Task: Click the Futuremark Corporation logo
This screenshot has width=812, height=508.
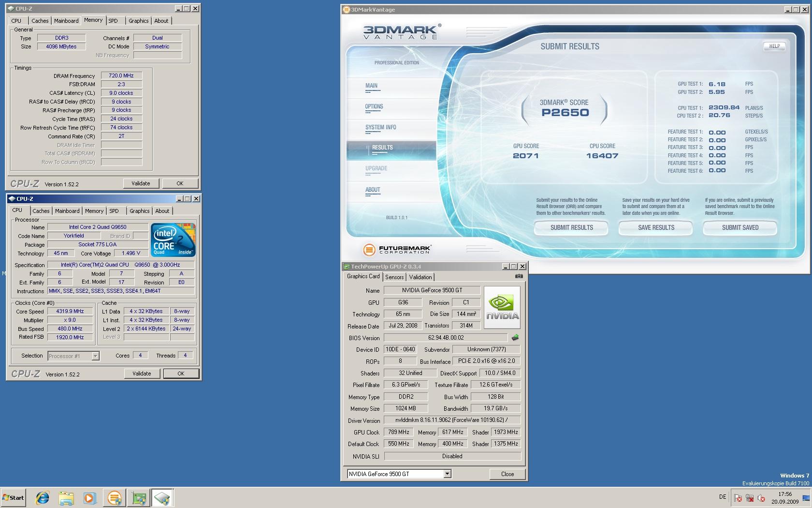Action: (x=396, y=250)
